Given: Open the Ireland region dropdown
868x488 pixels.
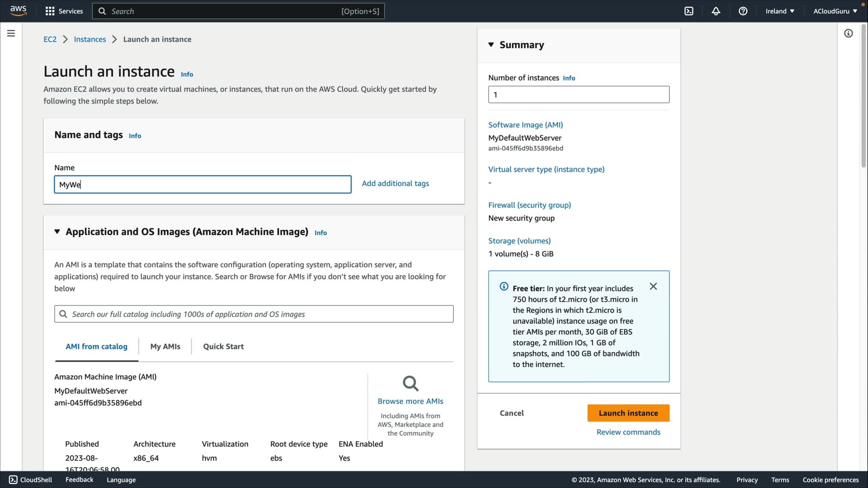Looking at the screenshot, I should coord(779,11).
